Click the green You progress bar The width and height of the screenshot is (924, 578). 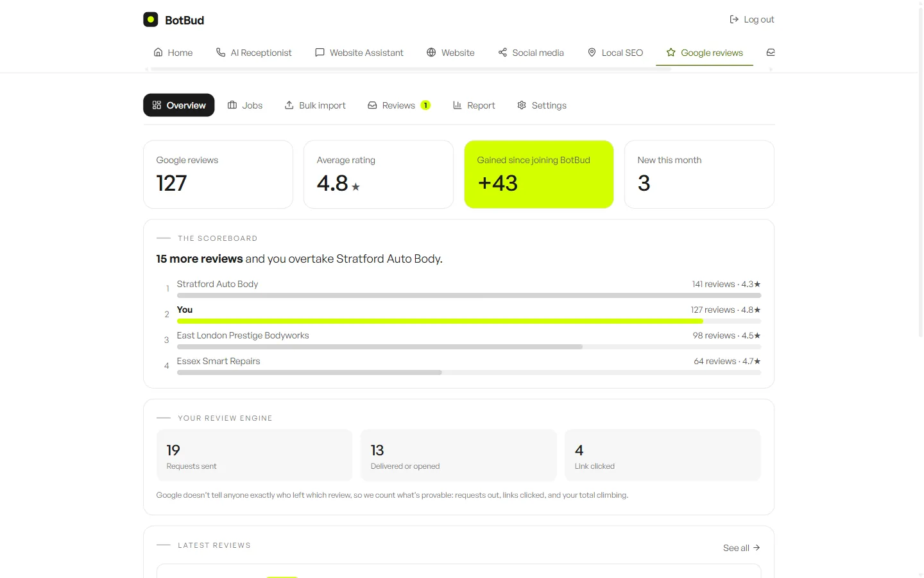click(x=440, y=321)
